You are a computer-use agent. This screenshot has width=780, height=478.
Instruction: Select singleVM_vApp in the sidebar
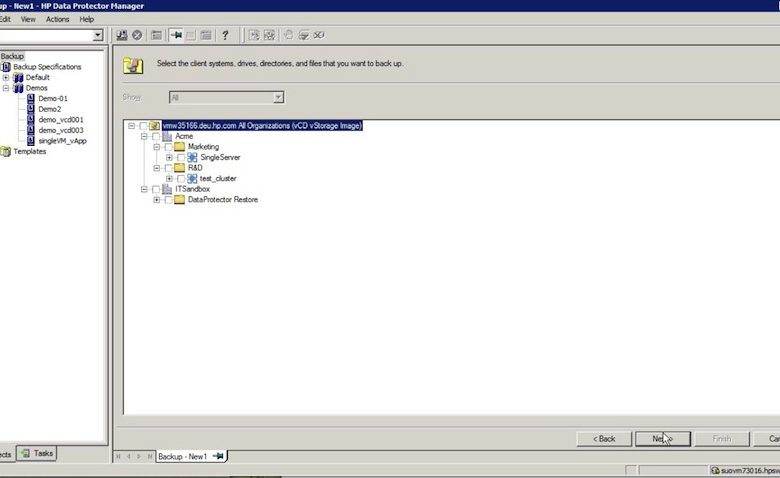pyautogui.click(x=62, y=141)
